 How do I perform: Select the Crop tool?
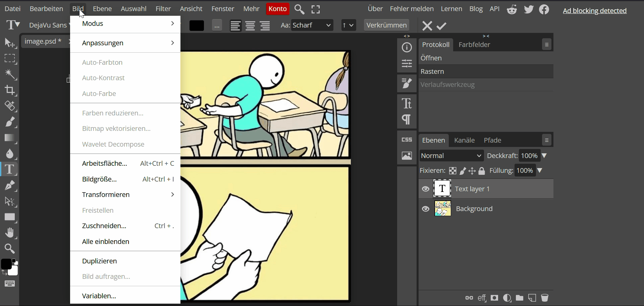coord(10,90)
